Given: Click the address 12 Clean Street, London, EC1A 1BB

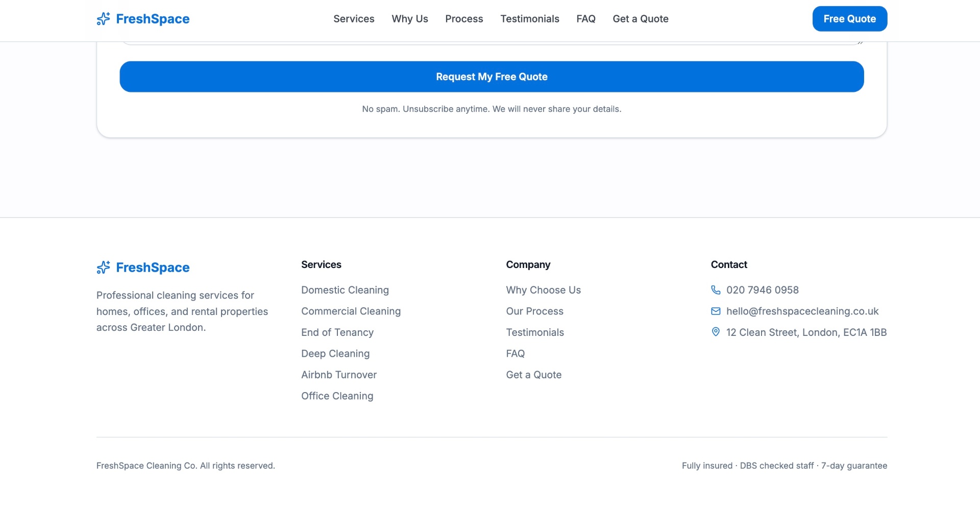Looking at the screenshot, I should click(806, 332).
